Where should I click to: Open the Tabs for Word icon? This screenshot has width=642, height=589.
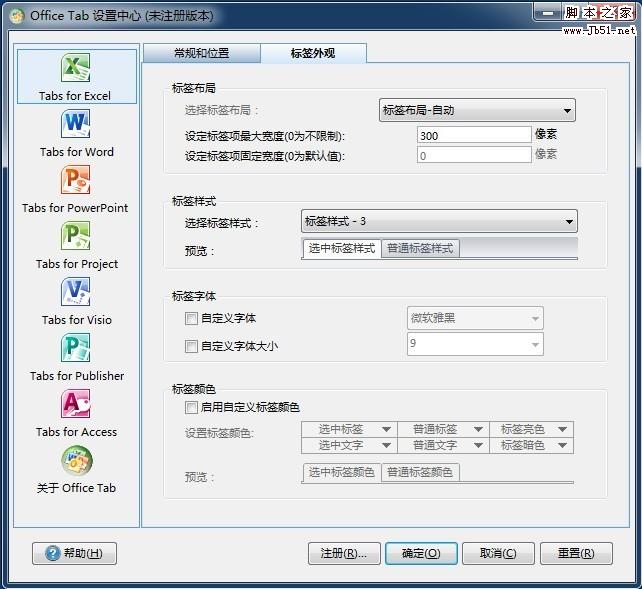coord(76,124)
